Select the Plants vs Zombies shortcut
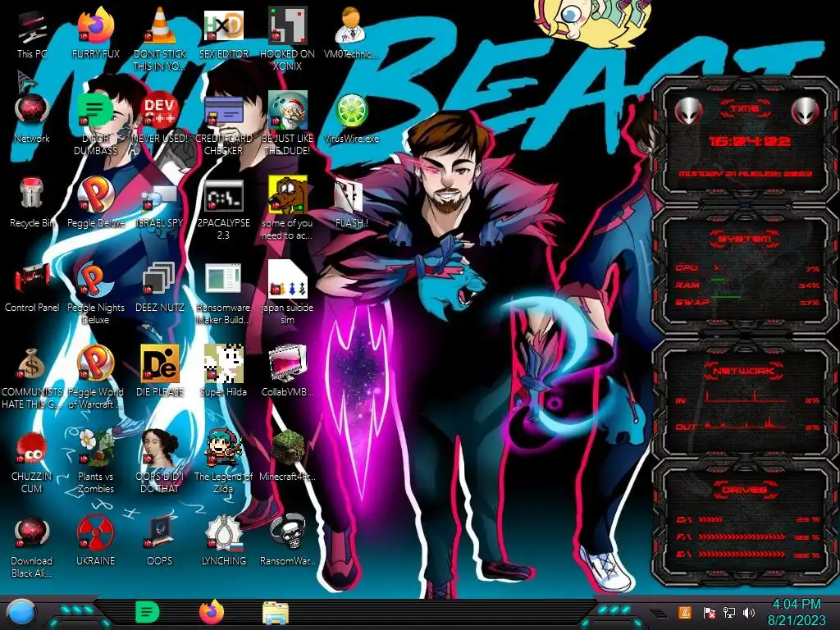Viewport: 840px width, 630px height. point(95,448)
